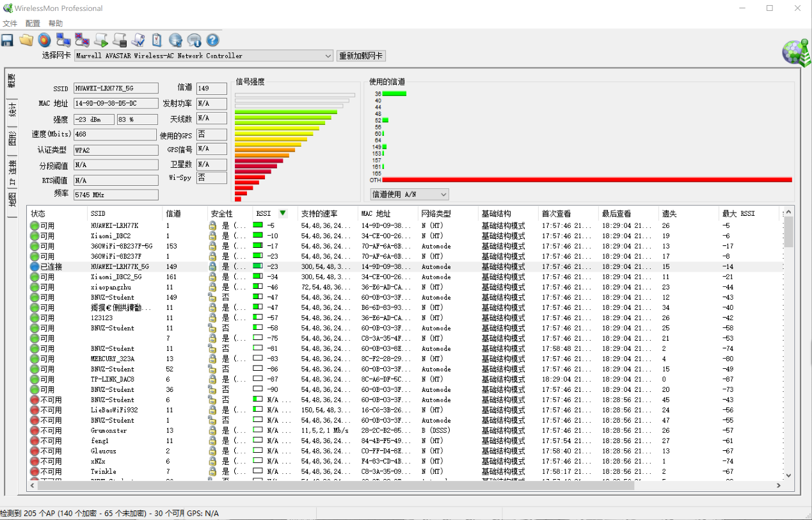Select the connected HUAWEI-LRH77K_5G row

[120, 266]
